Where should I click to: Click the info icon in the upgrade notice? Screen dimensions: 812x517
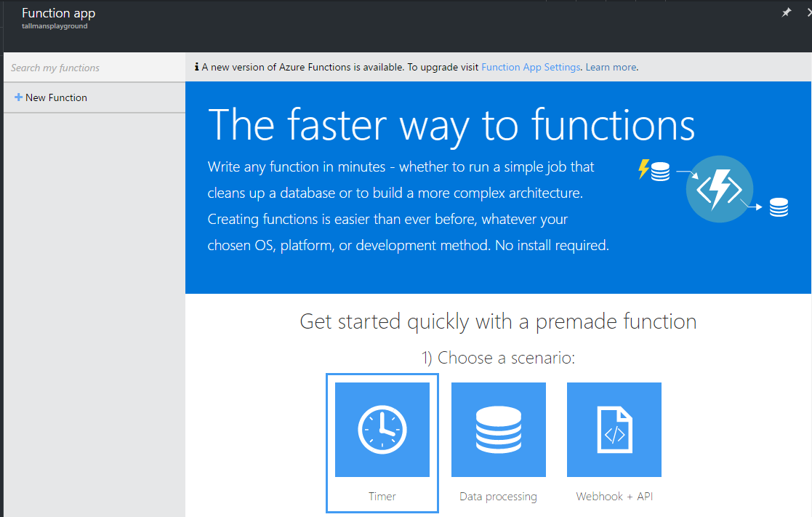(x=197, y=67)
